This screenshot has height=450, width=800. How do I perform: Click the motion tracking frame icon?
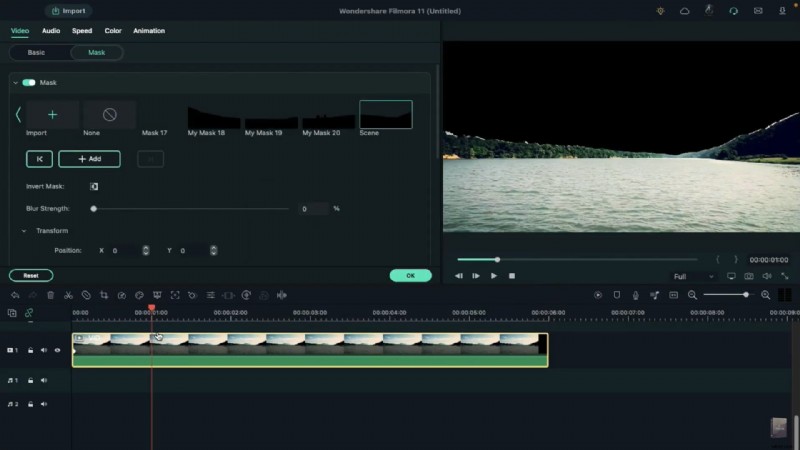[175, 295]
